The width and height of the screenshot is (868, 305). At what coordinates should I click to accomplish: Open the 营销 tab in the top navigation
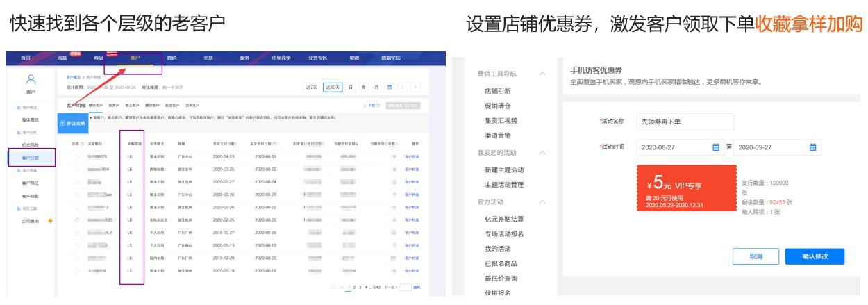(172, 58)
